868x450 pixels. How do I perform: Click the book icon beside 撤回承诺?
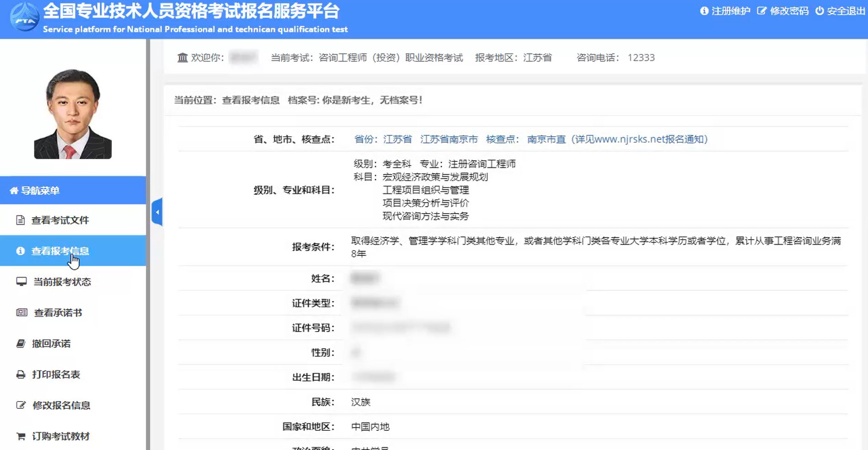(x=21, y=343)
